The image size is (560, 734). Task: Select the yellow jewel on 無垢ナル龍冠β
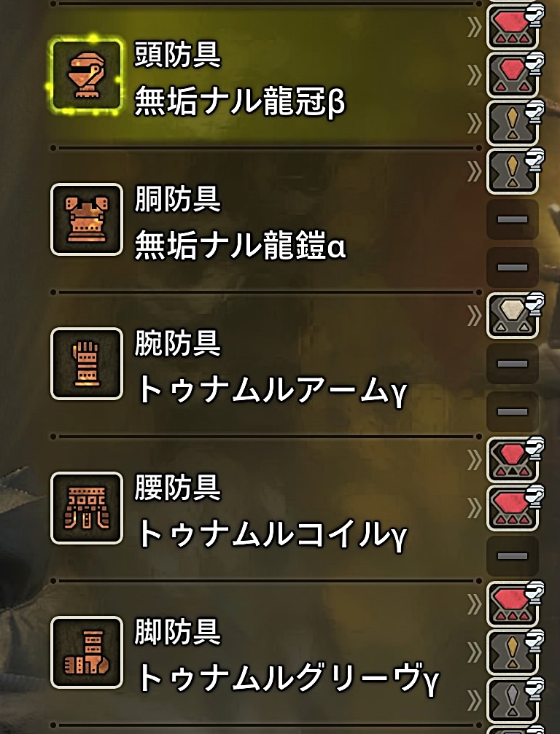[513, 123]
